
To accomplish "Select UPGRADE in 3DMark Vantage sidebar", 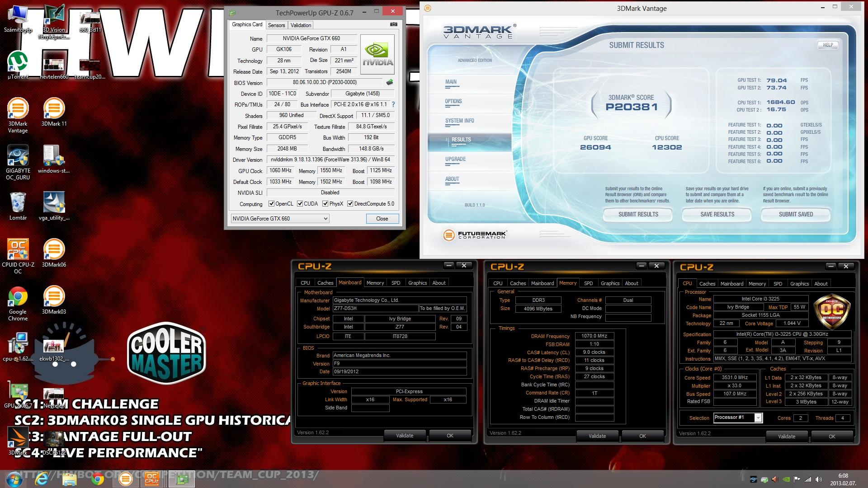I will pyautogui.click(x=455, y=159).
